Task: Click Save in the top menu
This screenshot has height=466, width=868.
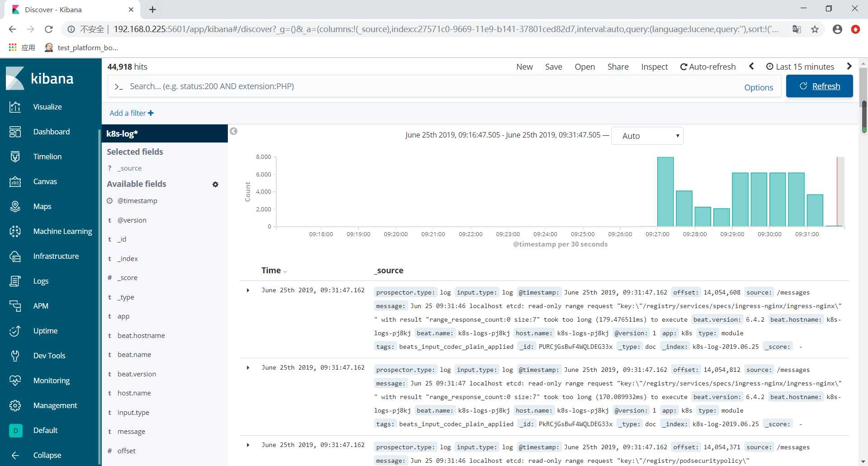Action: click(553, 67)
